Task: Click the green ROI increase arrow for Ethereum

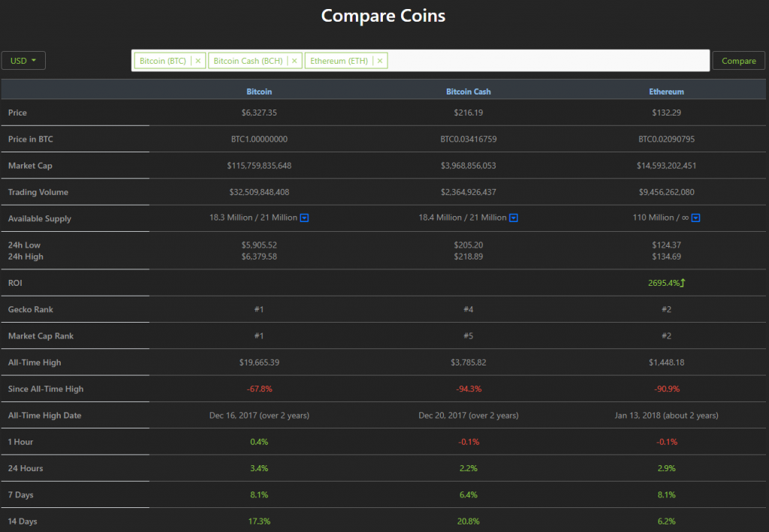Action: [x=683, y=283]
